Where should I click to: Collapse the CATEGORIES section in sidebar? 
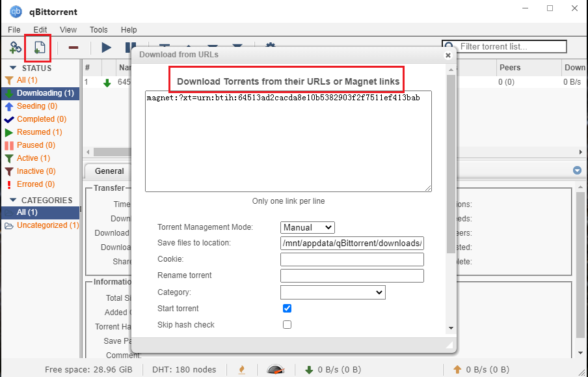point(13,200)
